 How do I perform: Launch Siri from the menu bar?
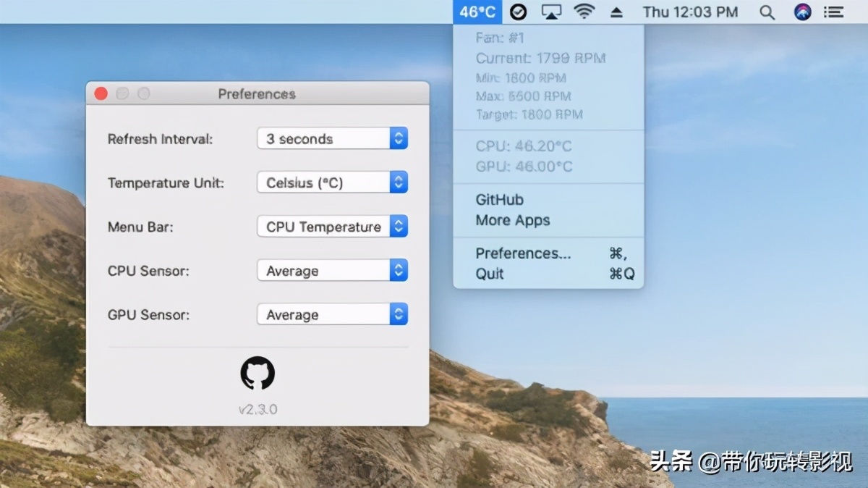pos(802,12)
